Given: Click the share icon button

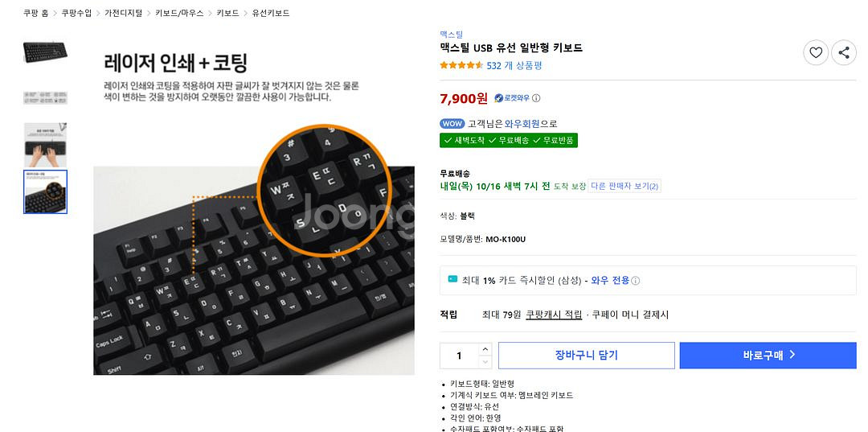Looking at the screenshot, I should pyautogui.click(x=844, y=52).
